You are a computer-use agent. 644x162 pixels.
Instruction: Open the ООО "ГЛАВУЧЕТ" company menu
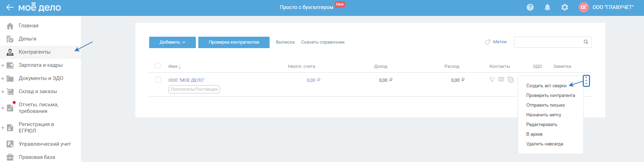[x=613, y=7]
